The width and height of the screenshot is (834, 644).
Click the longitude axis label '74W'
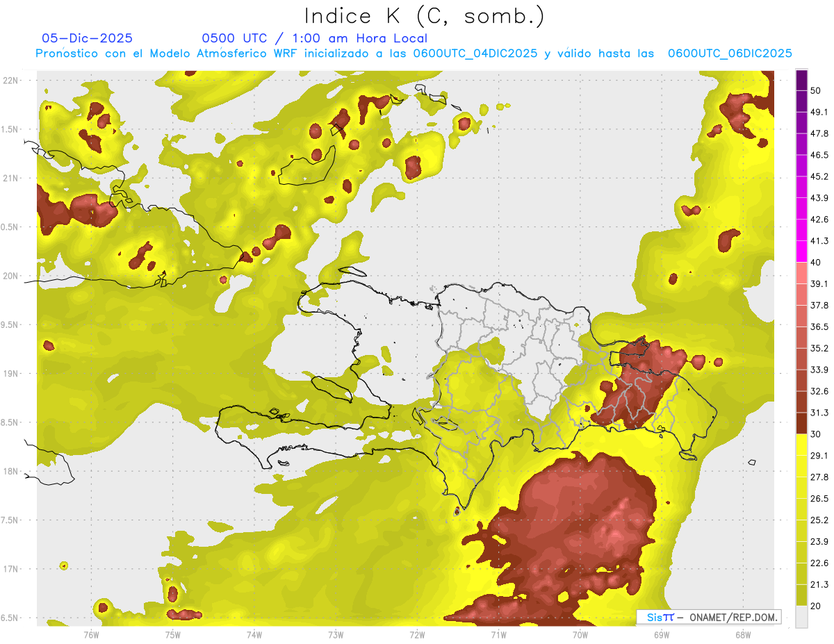[x=254, y=634]
